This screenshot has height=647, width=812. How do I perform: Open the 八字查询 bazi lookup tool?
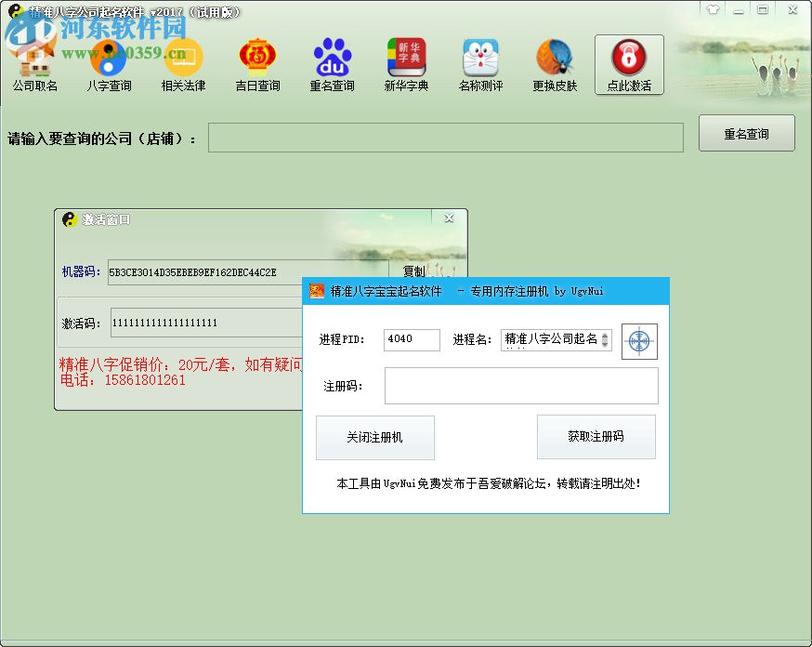pos(109,63)
